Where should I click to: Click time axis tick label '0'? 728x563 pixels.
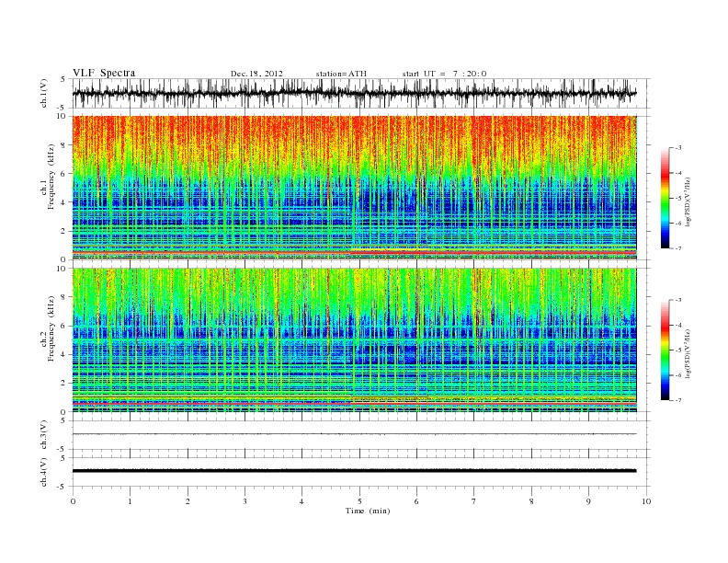click(x=73, y=501)
